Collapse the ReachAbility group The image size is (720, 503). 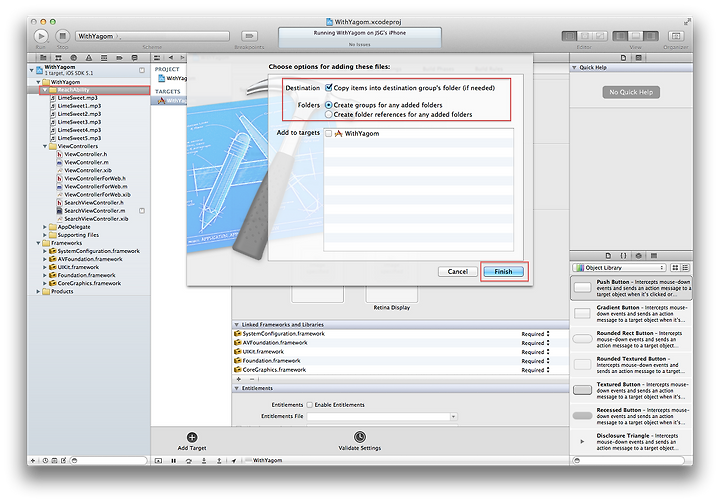coord(45,90)
